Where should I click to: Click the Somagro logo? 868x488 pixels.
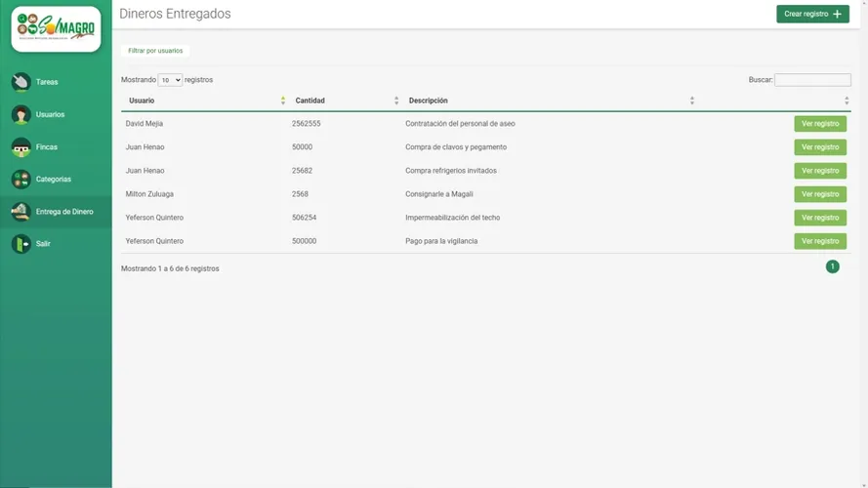click(56, 28)
